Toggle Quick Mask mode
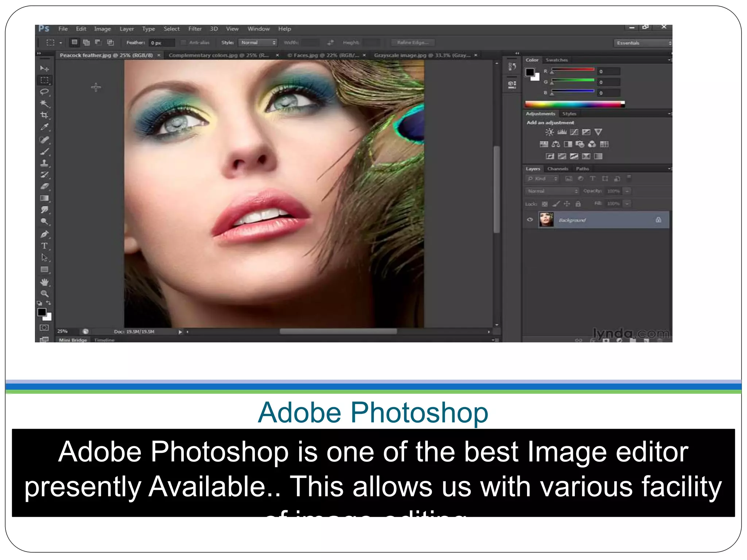This screenshot has width=747, height=560. pyautogui.click(x=44, y=327)
